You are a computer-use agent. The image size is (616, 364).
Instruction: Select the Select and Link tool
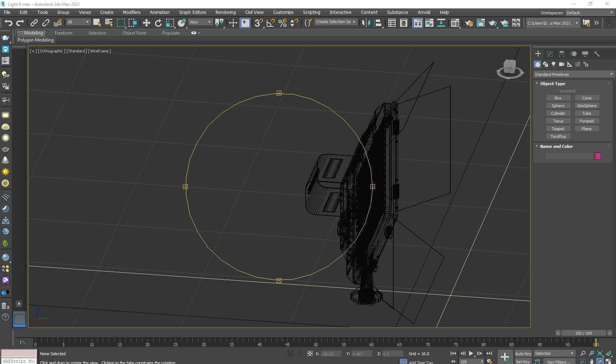tap(34, 23)
